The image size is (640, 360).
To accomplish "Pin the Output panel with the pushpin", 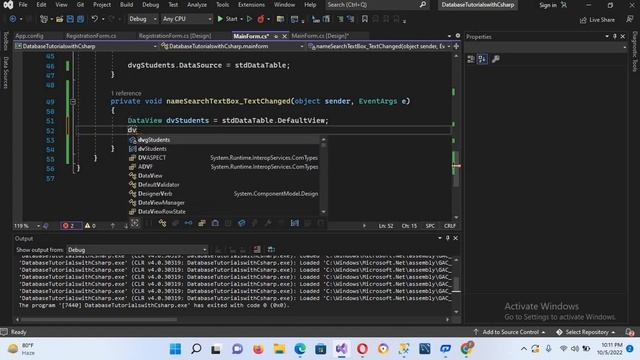I will tap(447, 238).
